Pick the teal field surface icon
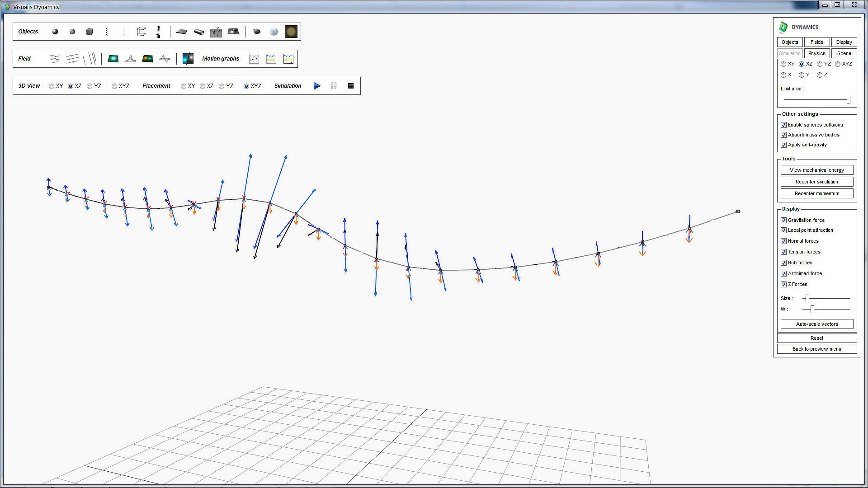The width and height of the screenshot is (868, 488). click(x=113, y=59)
